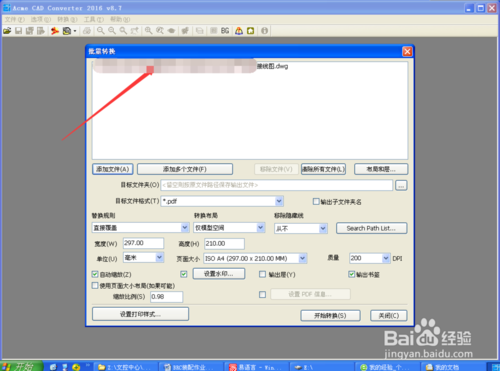Screen dimensions: 500x371
Task: Open the 移除隐藏线 从不 dropdown
Action: tap(301, 228)
